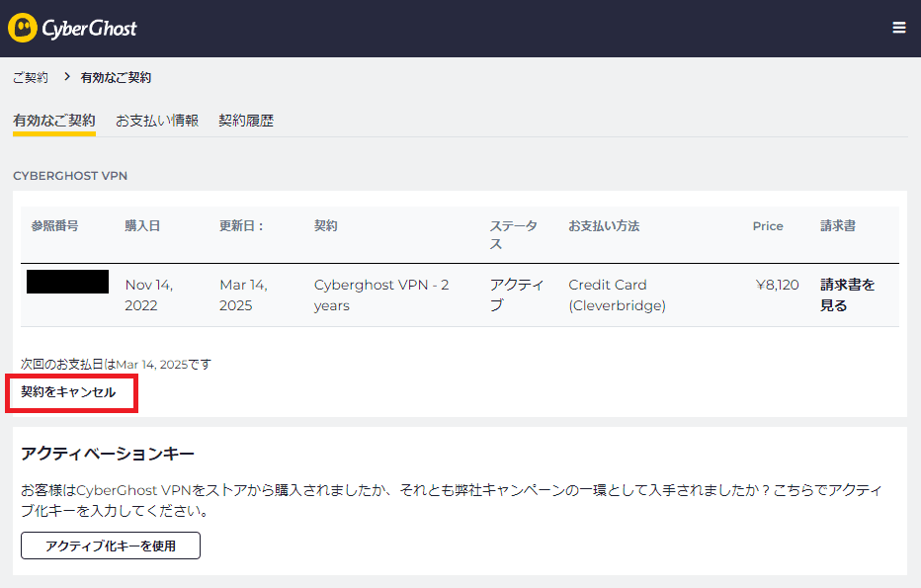921x588 pixels.
Task: Click the CyberGhost wordmark text
Action: tap(89, 29)
